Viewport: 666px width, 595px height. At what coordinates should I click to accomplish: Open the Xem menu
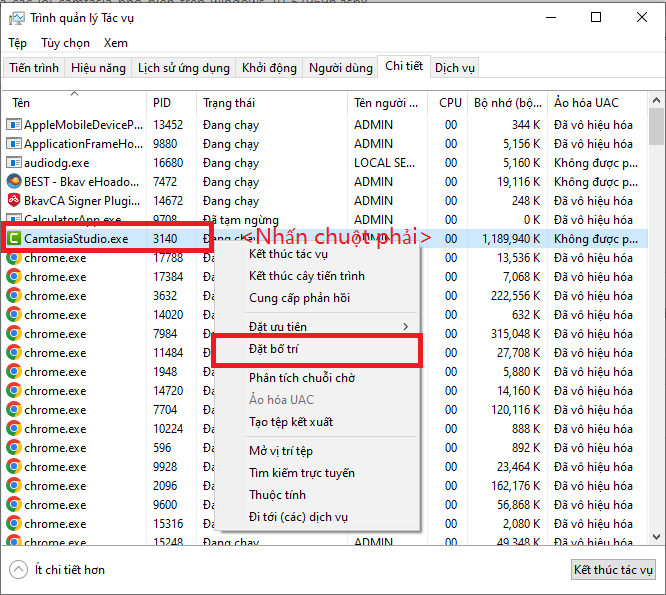pyautogui.click(x=116, y=43)
